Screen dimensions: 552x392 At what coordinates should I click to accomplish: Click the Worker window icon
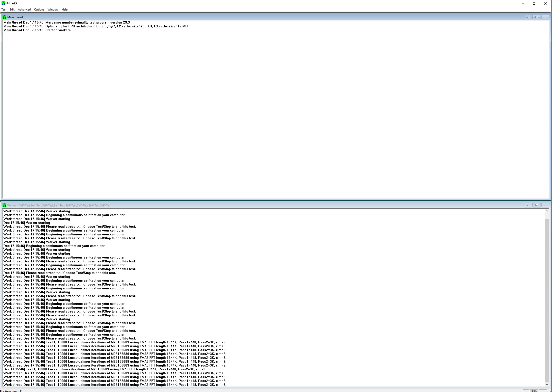click(4, 205)
